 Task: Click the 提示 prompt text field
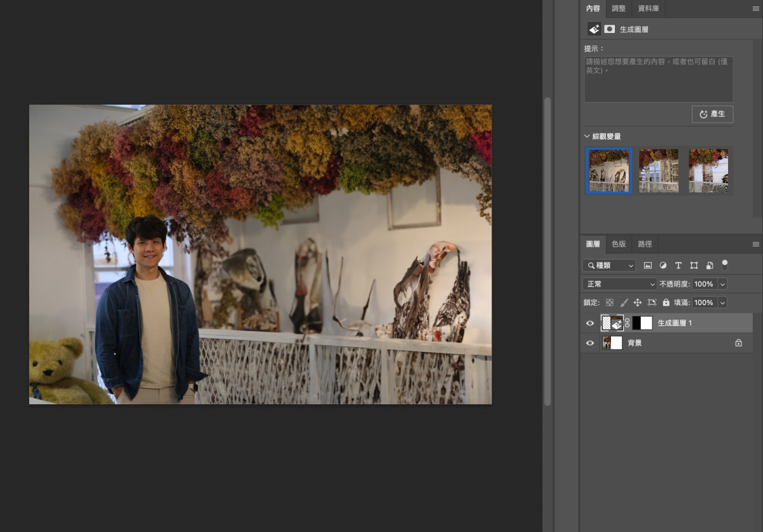(658, 79)
